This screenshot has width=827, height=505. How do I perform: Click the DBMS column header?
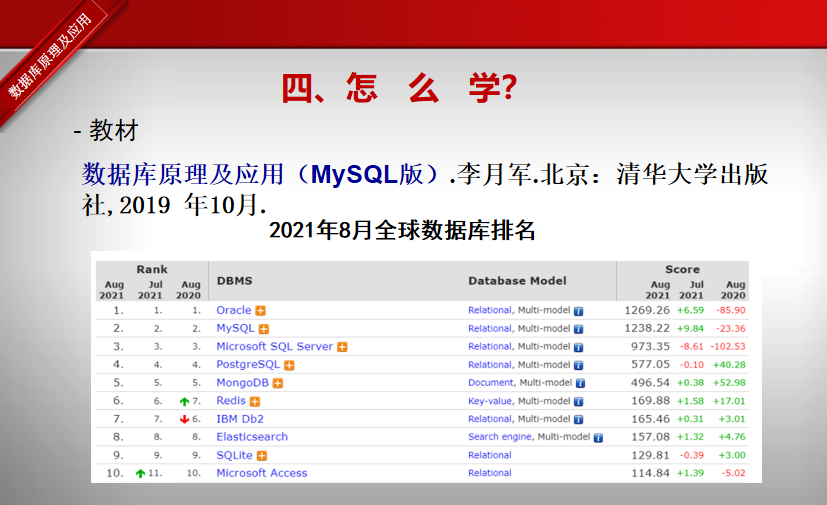point(235,281)
